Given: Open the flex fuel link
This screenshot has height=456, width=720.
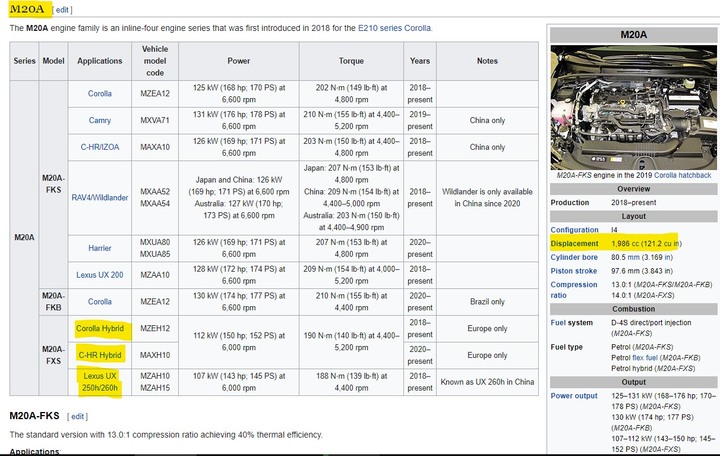Looking at the screenshot, I should pyautogui.click(x=644, y=358).
